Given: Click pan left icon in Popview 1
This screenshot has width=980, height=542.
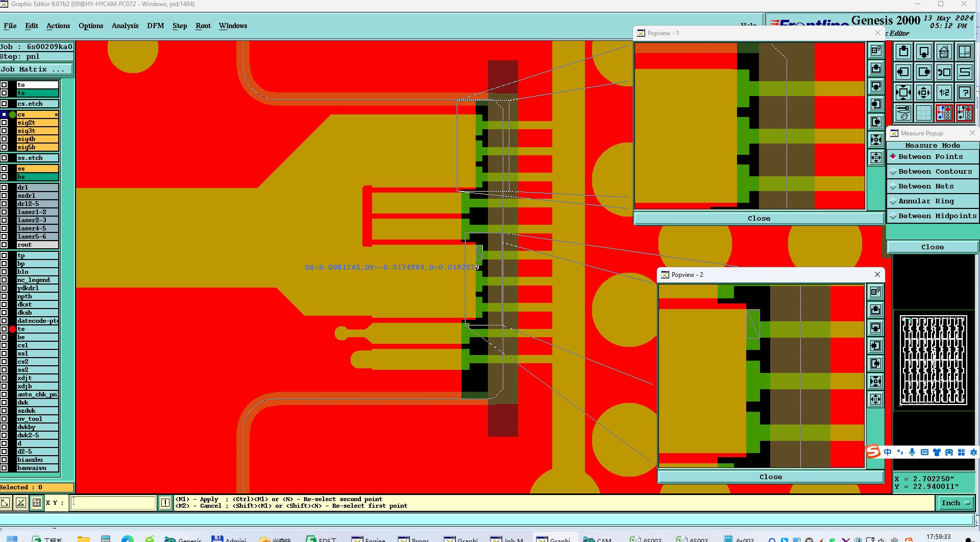Looking at the screenshot, I should tap(876, 104).
